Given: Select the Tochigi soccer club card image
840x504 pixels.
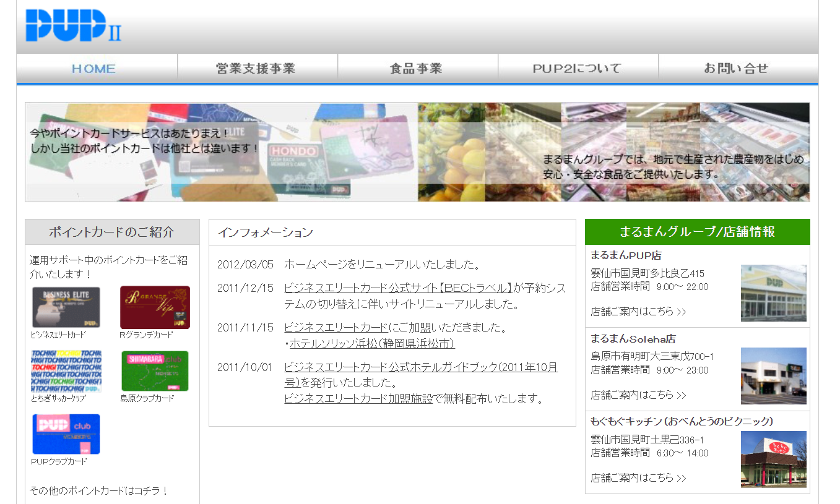Looking at the screenshot, I should pyautogui.click(x=66, y=371).
